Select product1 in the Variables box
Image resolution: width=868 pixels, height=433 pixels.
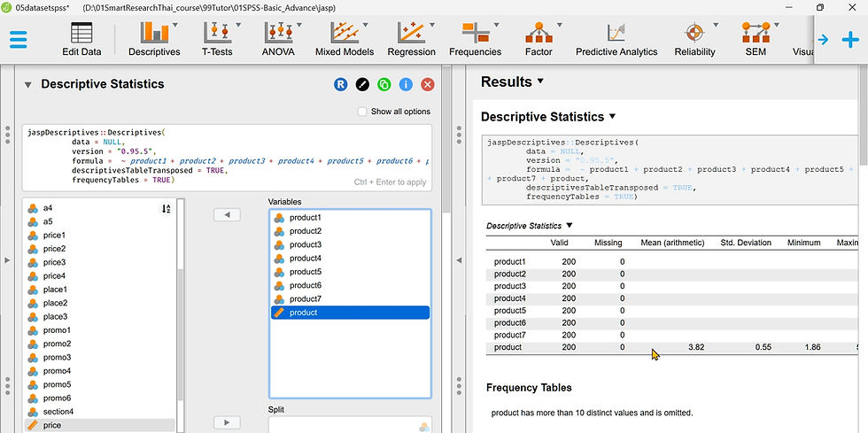pyautogui.click(x=350, y=218)
